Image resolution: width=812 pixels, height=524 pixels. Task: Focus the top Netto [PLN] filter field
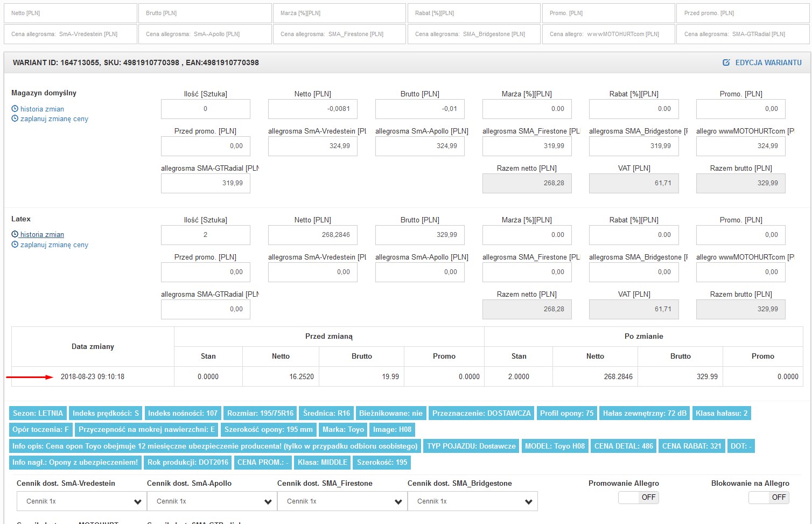click(x=71, y=13)
